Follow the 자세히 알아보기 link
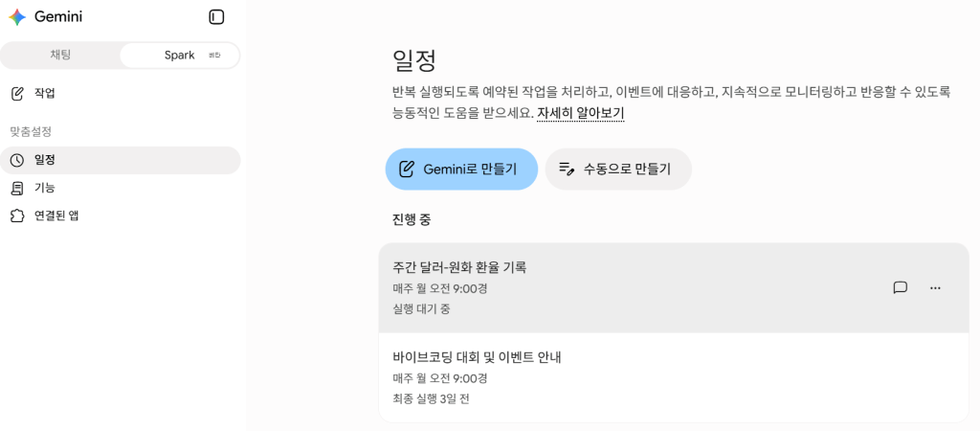Screen dimensions: 980x431 click(x=581, y=114)
